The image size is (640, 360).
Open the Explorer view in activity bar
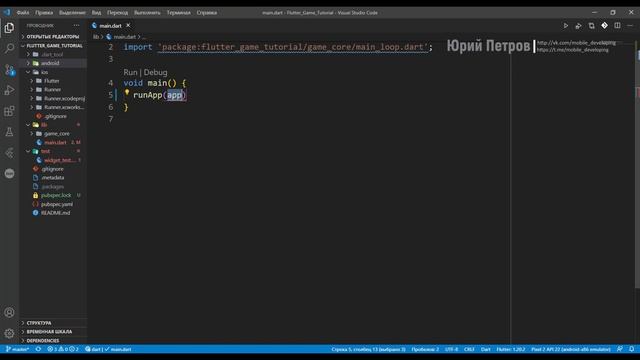pyautogui.click(x=9, y=28)
